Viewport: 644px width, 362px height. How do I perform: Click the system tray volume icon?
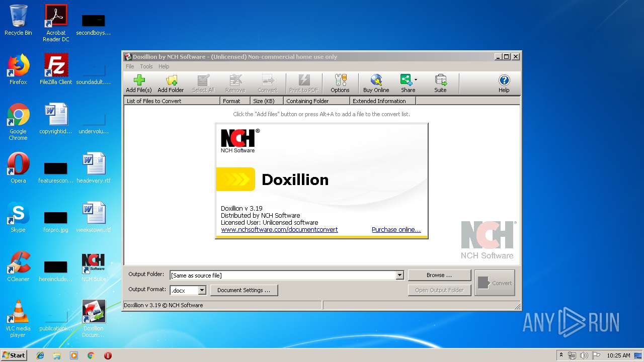click(x=584, y=355)
